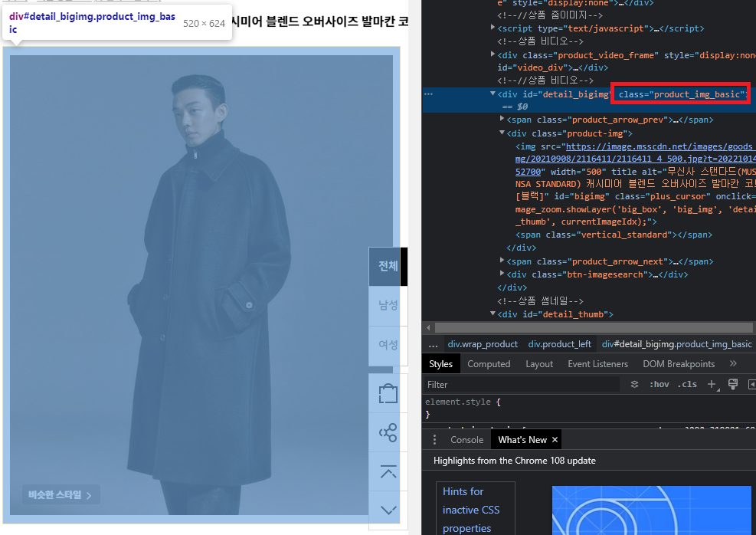Click the Elements panel horizontal scrollbar

tap(594, 327)
